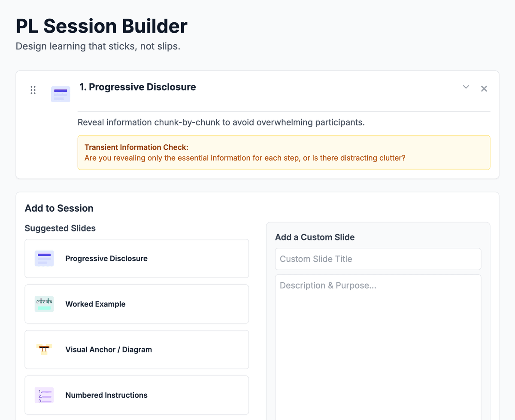The height and width of the screenshot is (420, 515).
Task: Collapse the Progressive Disclosure card chevron
Action: coord(466,87)
